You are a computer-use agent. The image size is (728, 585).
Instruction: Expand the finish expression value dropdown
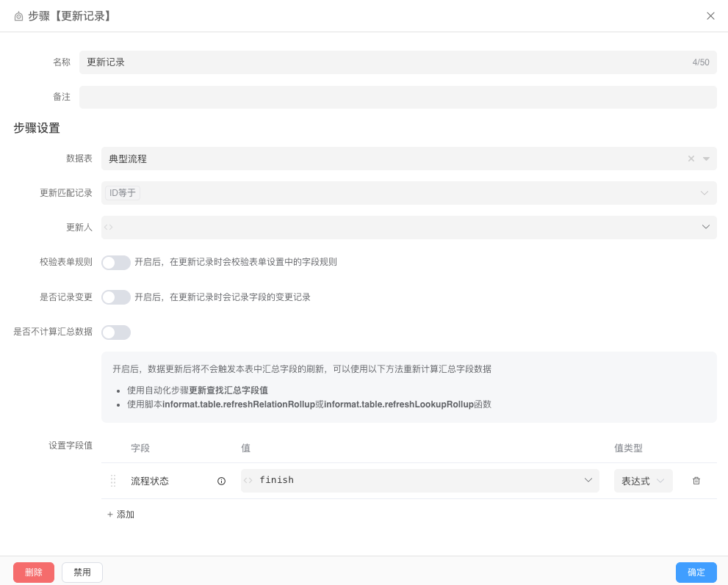click(x=588, y=480)
